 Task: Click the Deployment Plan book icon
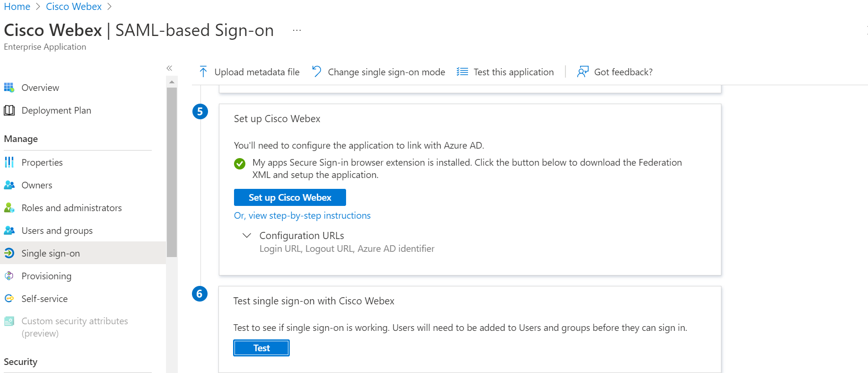[9, 110]
